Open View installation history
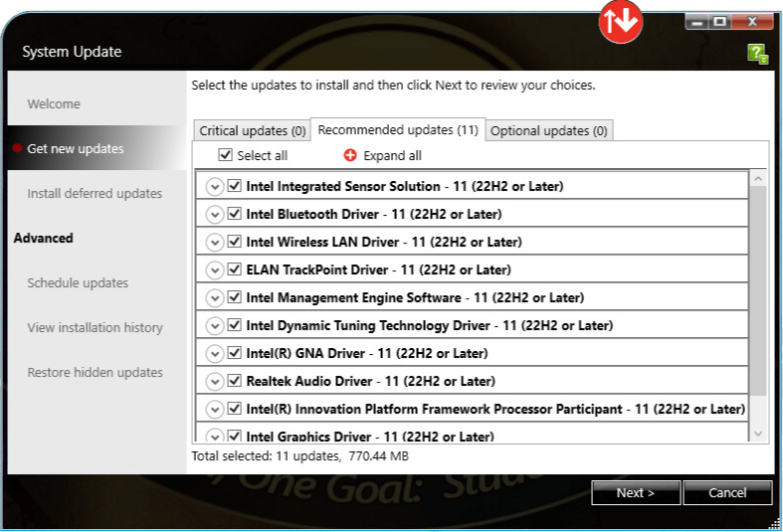This screenshot has width=783, height=532. click(95, 327)
